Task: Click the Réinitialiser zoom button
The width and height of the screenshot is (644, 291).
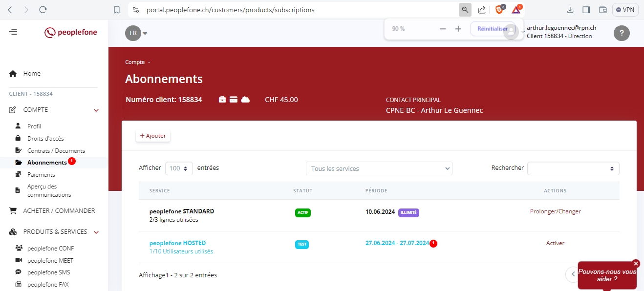Action: click(492, 29)
